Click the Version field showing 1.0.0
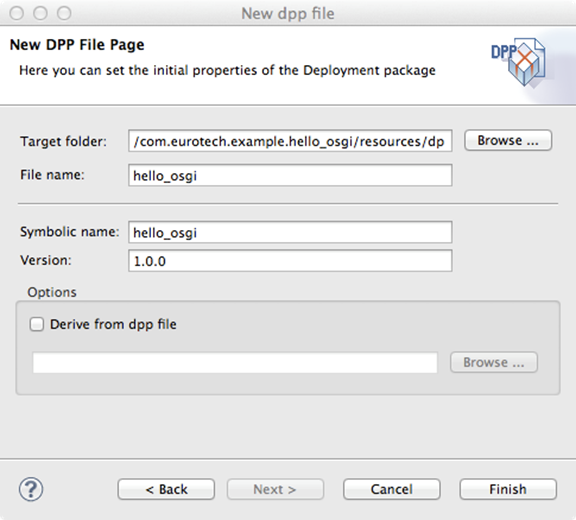The width and height of the screenshot is (576, 520). pos(290,261)
